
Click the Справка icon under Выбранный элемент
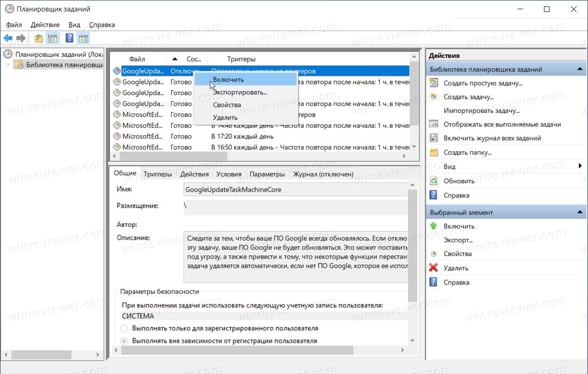[x=434, y=282]
